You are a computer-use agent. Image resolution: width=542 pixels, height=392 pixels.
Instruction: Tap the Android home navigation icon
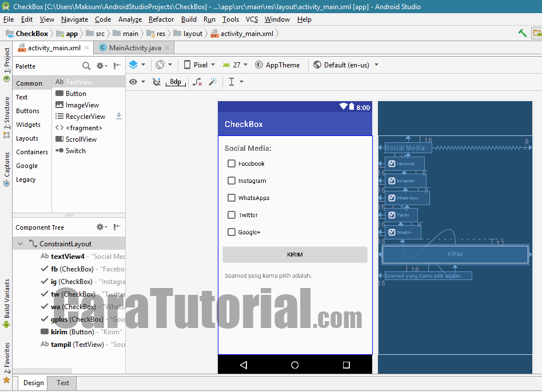(x=295, y=365)
